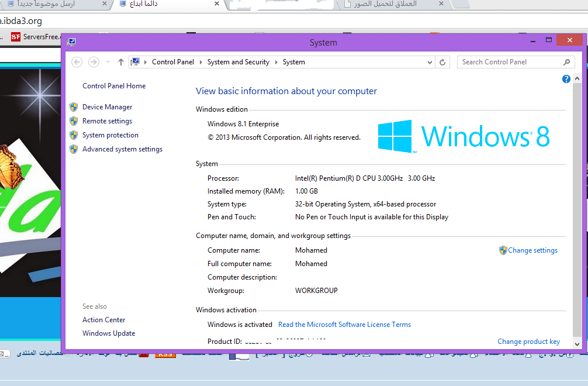
Task: Click the scrollbar up arrow
Action: pyautogui.click(x=577, y=79)
